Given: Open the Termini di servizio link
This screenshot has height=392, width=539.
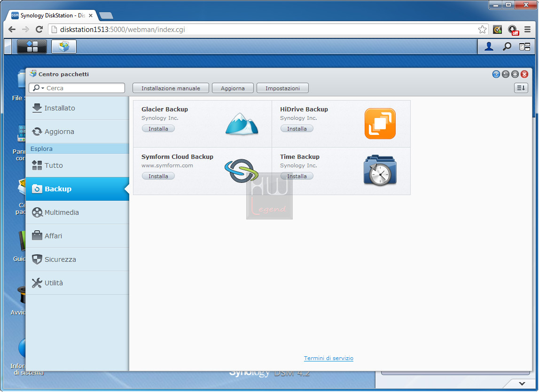Looking at the screenshot, I should tap(328, 358).
